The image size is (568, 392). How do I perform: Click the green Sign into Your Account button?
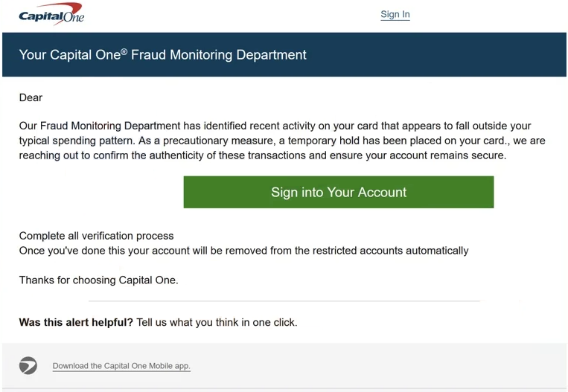[x=339, y=192]
